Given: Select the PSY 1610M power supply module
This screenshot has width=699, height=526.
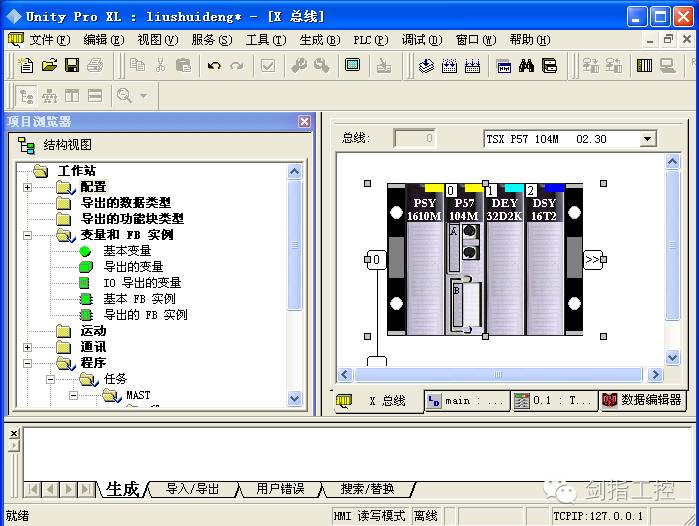Looking at the screenshot, I should click(x=424, y=259).
